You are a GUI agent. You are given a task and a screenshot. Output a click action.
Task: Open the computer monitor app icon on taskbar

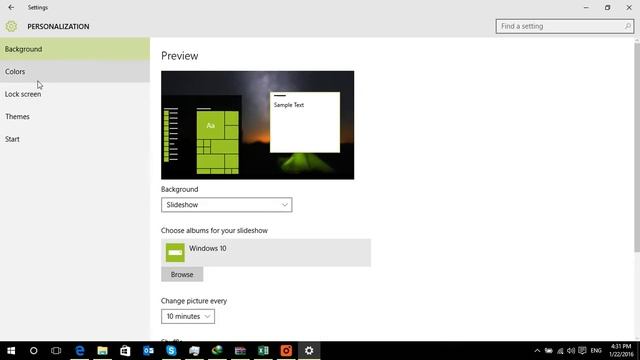coord(194,351)
